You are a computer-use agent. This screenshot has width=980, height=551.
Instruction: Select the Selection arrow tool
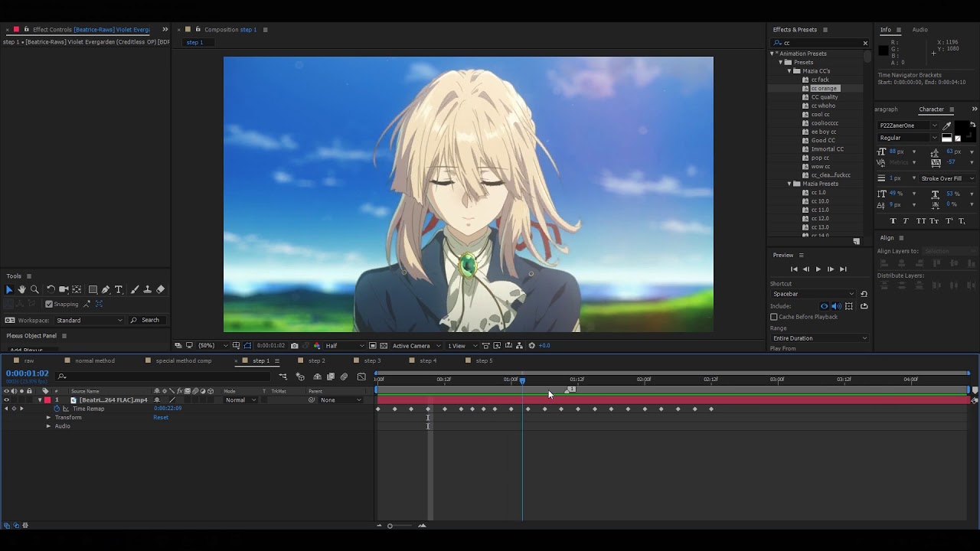coord(9,289)
